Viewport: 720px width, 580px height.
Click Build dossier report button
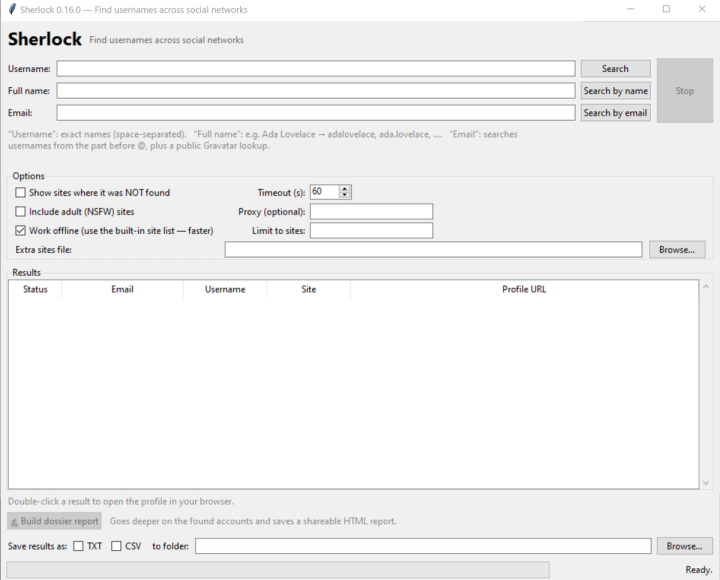55,521
